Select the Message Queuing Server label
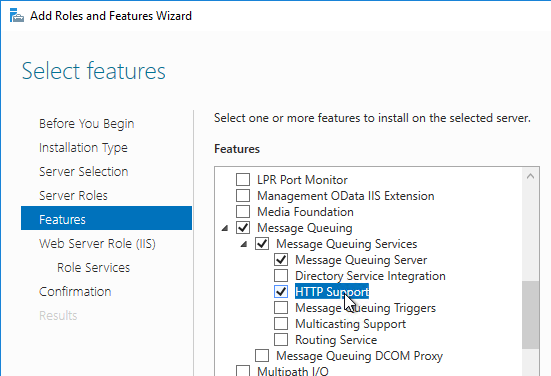The image size is (551, 376). point(361,260)
